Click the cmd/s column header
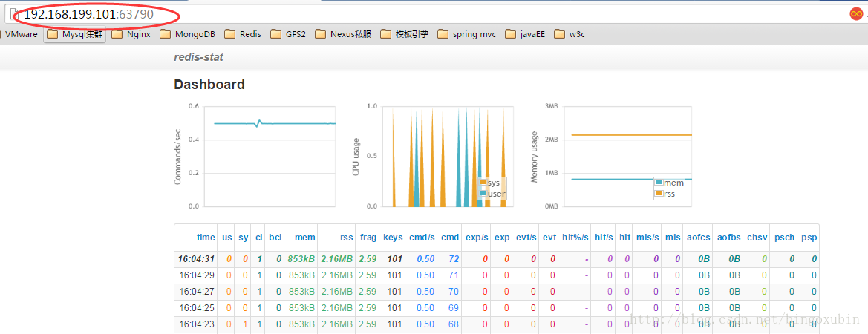868x334 pixels. pos(422,238)
